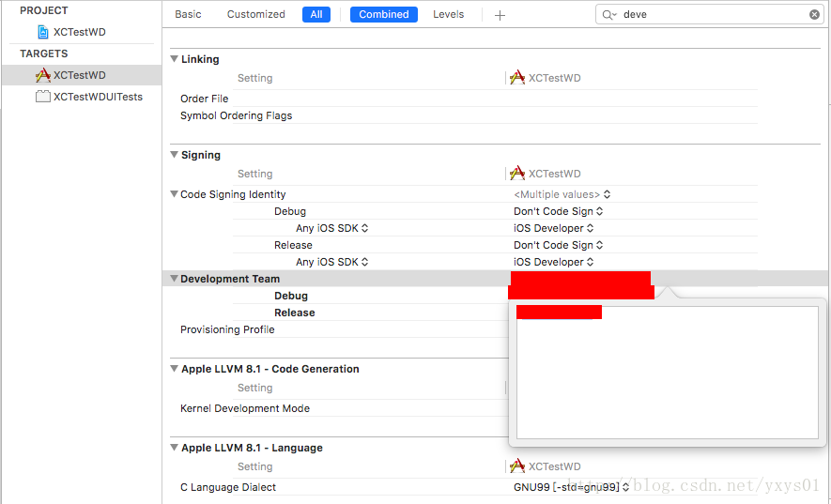This screenshot has width=831, height=504.
Task: Click XCTestWD icon in Signing column header
Action: tap(517, 174)
